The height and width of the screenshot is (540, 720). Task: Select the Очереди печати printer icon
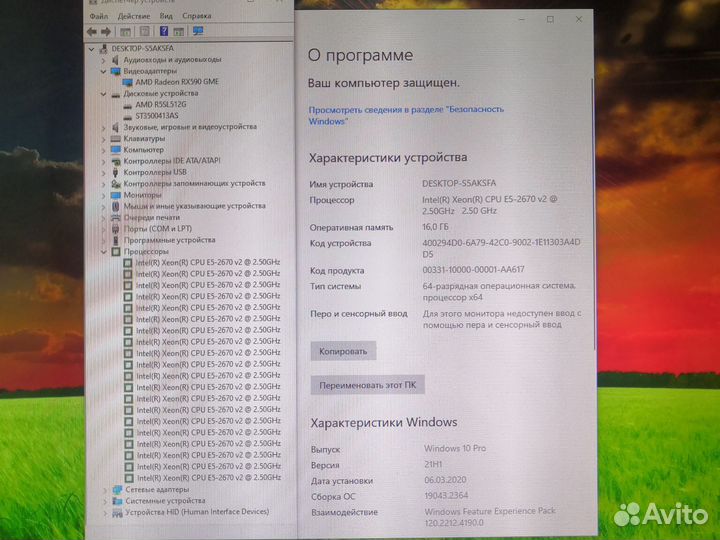pos(116,218)
